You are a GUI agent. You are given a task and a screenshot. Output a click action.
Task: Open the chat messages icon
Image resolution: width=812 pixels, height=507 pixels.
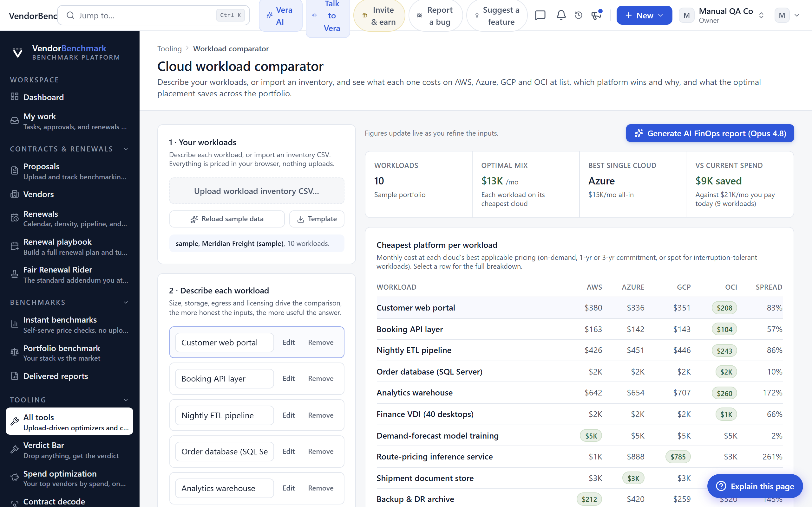click(x=540, y=15)
